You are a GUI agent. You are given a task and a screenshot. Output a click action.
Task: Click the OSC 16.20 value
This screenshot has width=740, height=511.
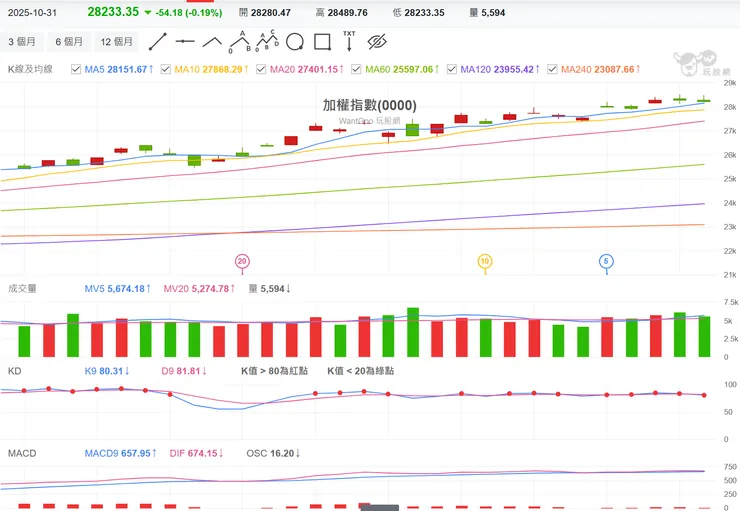[273, 453]
